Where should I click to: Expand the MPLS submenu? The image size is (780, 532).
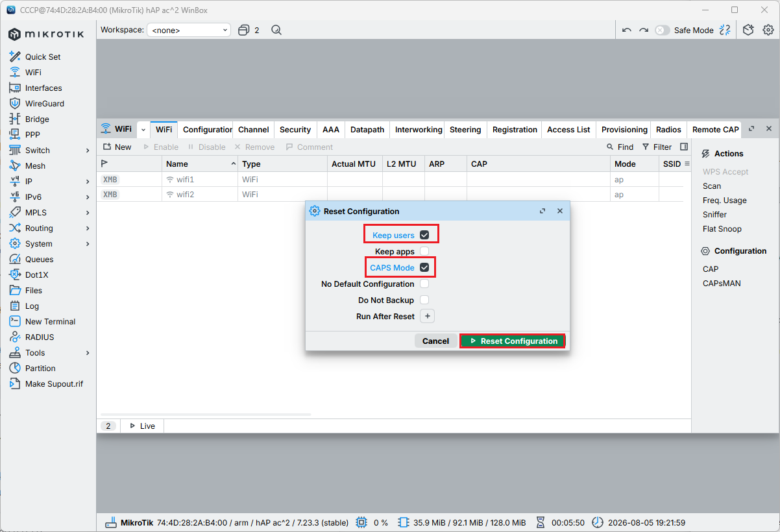tap(88, 213)
